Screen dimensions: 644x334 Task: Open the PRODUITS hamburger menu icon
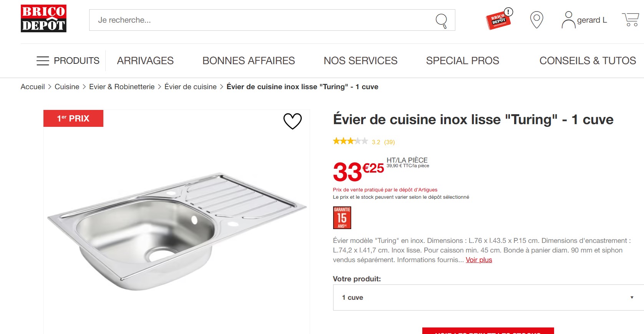[43, 61]
